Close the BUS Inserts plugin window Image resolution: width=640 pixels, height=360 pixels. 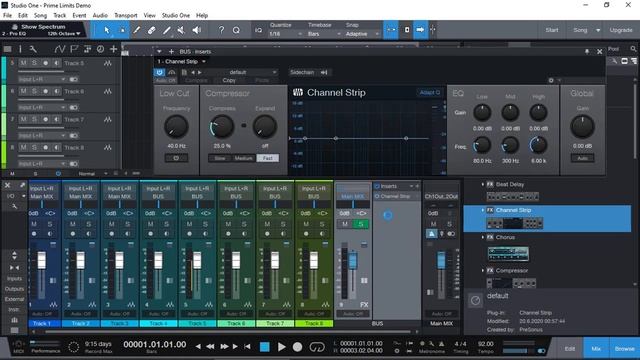tap(600, 51)
